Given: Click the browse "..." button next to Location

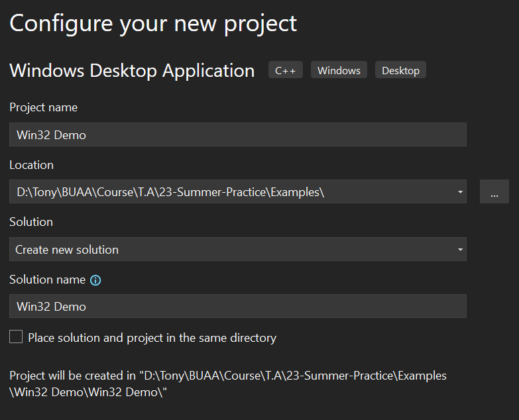Looking at the screenshot, I should 494,192.
